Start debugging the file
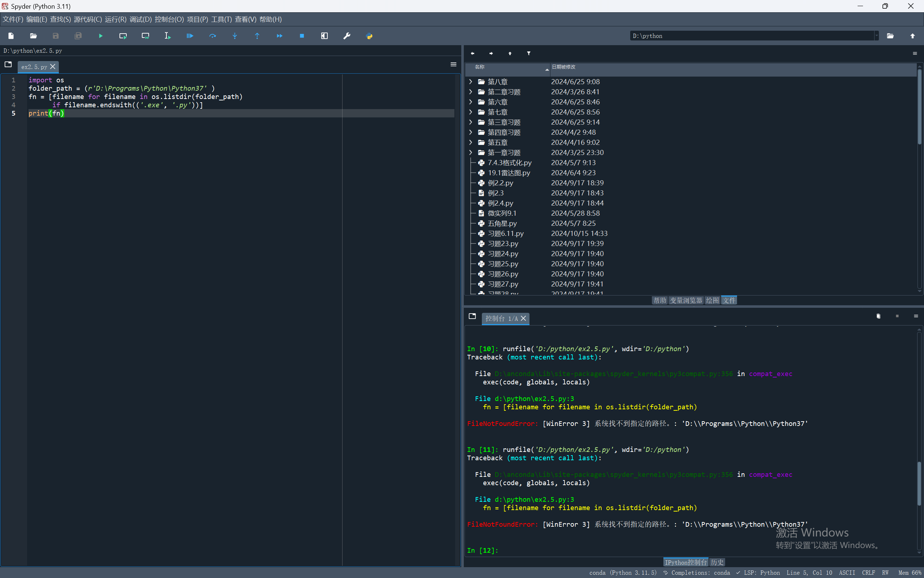The width and height of the screenshot is (924, 578). [x=190, y=36]
